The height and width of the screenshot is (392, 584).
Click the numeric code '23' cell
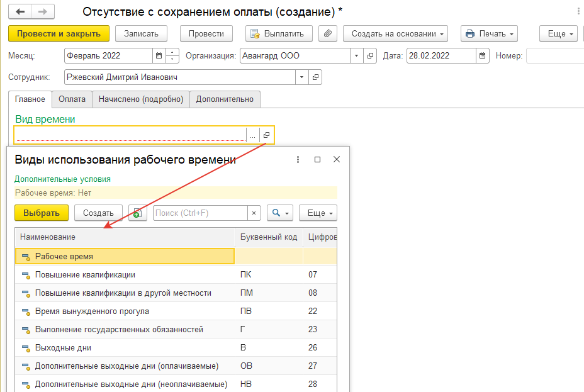[x=320, y=330]
